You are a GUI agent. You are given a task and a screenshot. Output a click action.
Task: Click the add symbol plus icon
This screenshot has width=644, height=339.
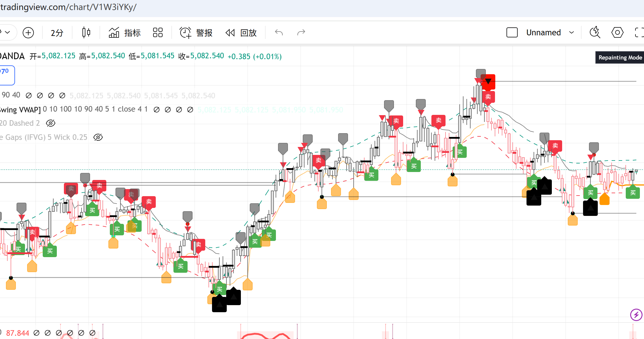pyautogui.click(x=28, y=33)
